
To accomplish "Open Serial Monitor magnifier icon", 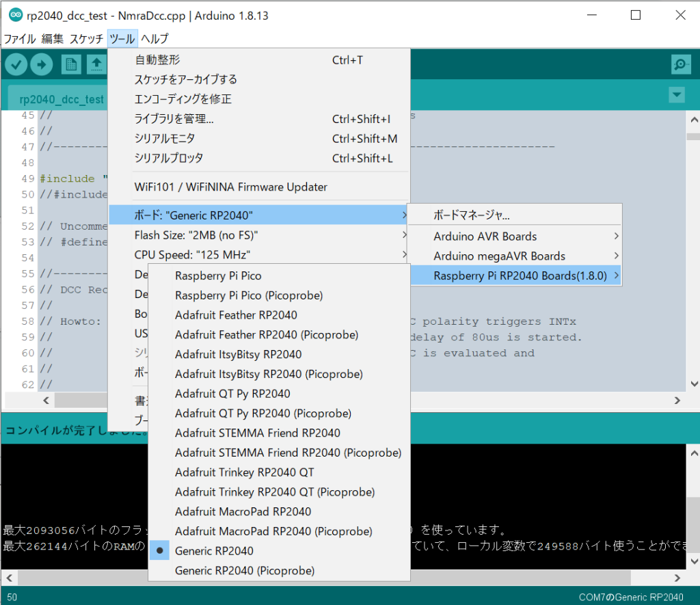I will click(681, 64).
